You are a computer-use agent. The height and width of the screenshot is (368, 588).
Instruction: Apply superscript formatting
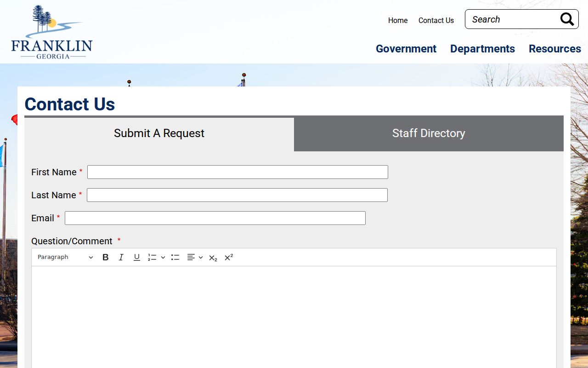(228, 257)
